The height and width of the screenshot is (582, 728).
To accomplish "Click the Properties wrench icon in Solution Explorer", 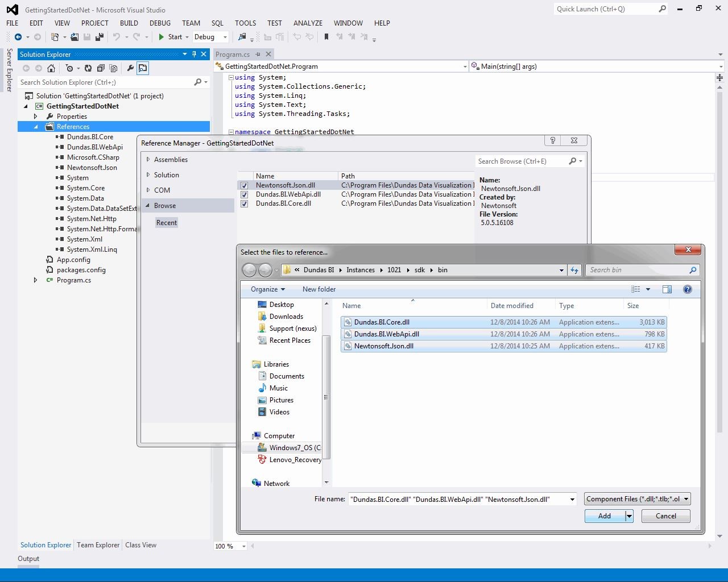I will (x=130, y=68).
